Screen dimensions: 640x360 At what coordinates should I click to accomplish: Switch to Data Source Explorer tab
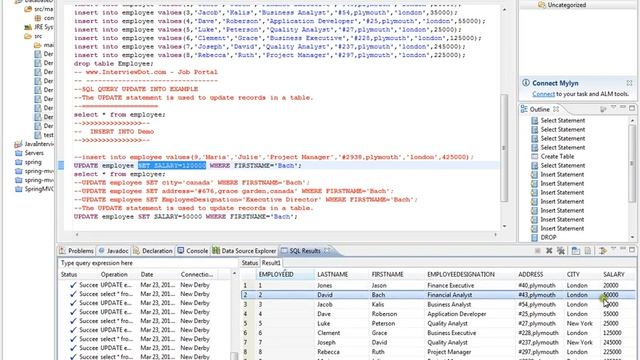(244, 251)
